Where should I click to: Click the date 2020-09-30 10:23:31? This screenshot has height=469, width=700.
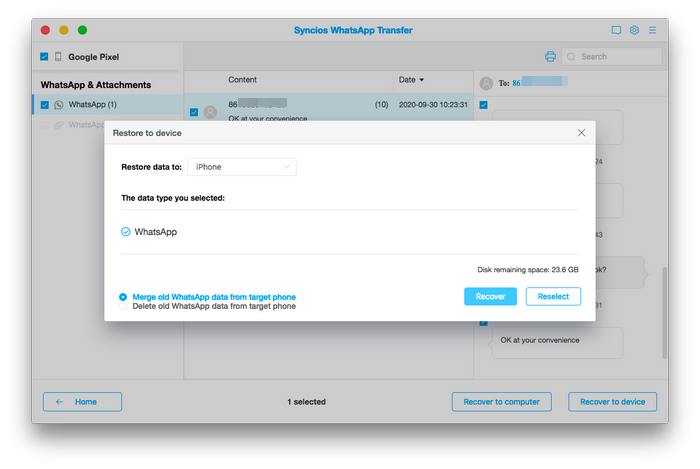[x=433, y=105]
